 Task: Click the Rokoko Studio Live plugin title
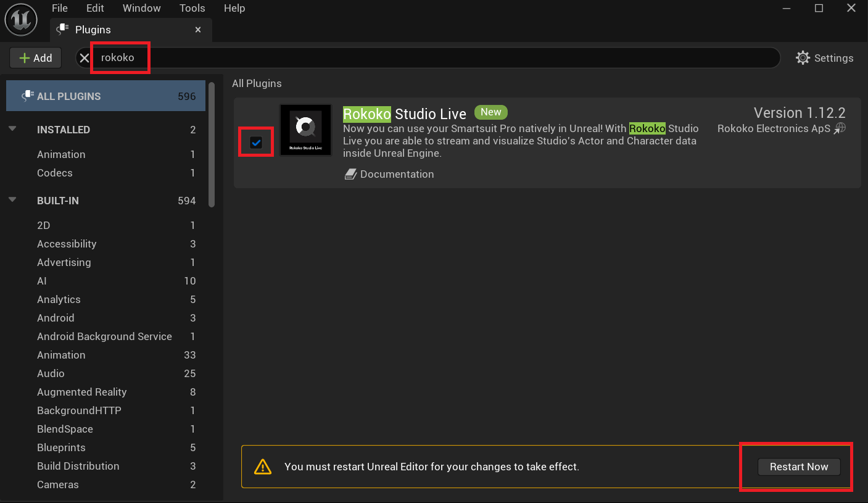point(404,114)
